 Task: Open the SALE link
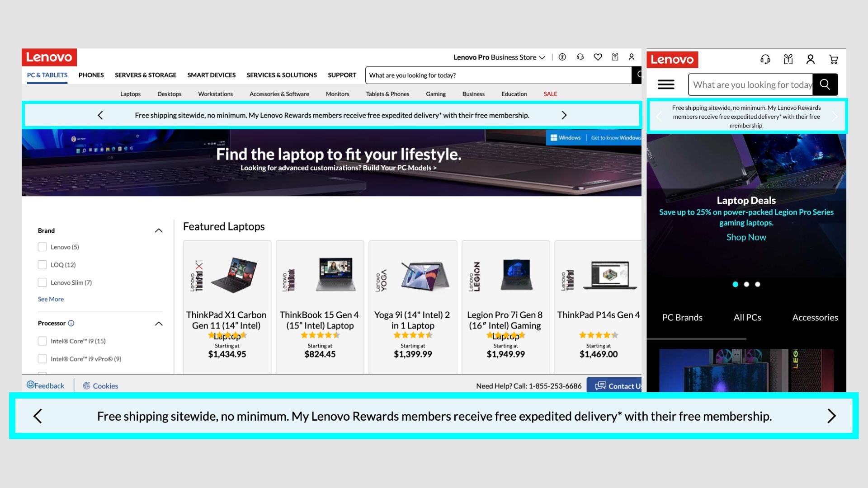(x=550, y=94)
